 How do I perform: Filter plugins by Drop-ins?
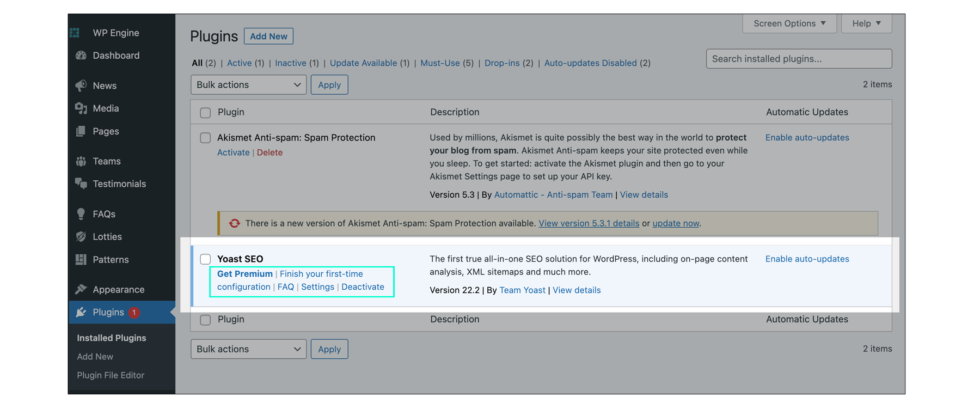(502, 63)
